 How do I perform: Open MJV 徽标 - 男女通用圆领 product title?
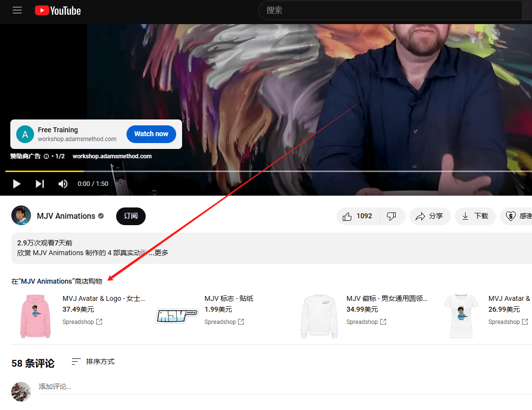coord(387,298)
